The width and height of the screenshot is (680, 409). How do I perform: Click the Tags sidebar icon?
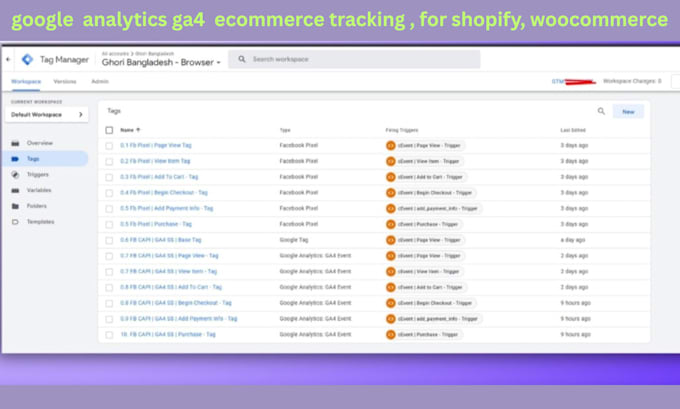(15, 159)
